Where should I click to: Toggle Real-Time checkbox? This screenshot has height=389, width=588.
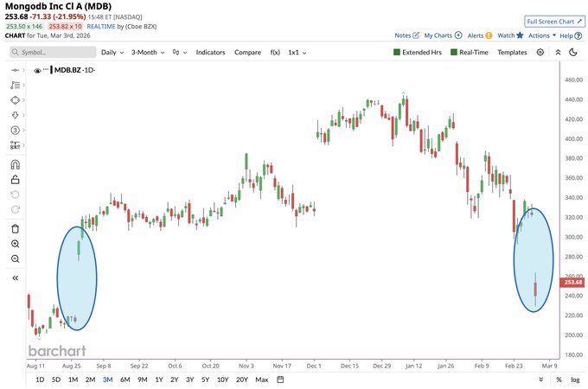(470, 52)
